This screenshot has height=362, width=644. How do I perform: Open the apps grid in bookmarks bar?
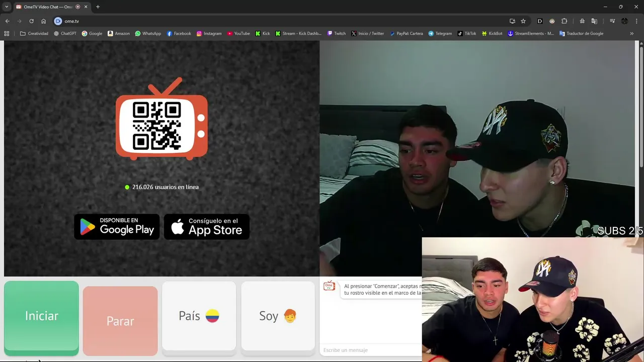pyautogui.click(x=7, y=34)
